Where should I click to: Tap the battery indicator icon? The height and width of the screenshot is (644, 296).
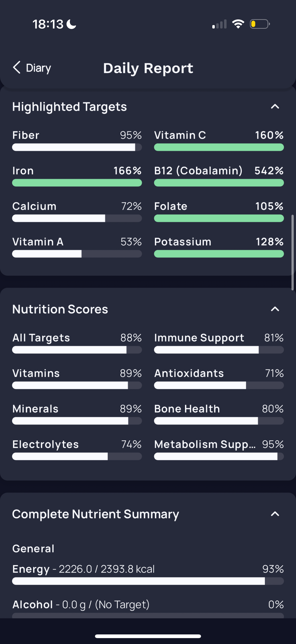260,24
